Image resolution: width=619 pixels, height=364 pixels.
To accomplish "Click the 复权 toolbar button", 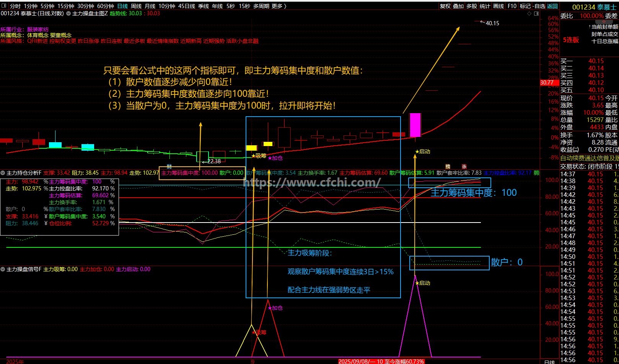I will click(445, 6).
